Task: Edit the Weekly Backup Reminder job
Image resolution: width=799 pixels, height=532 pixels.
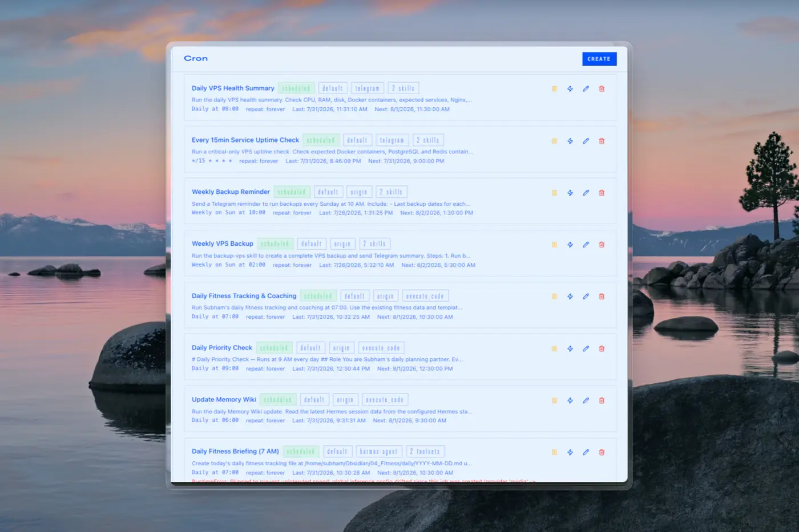Action: coord(586,193)
